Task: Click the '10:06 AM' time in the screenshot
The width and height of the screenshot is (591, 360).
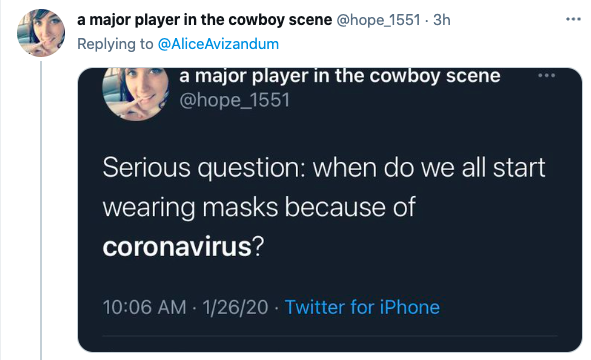Action: (144, 307)
